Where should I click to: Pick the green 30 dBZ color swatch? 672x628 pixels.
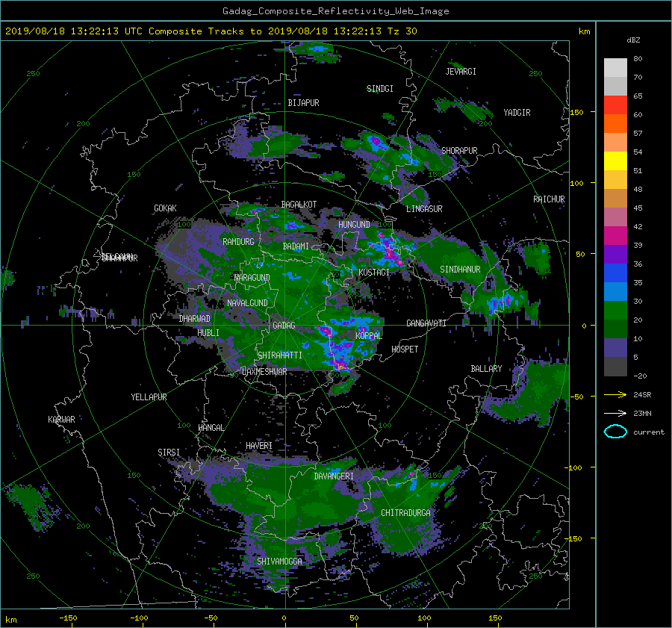coord(615,310)
